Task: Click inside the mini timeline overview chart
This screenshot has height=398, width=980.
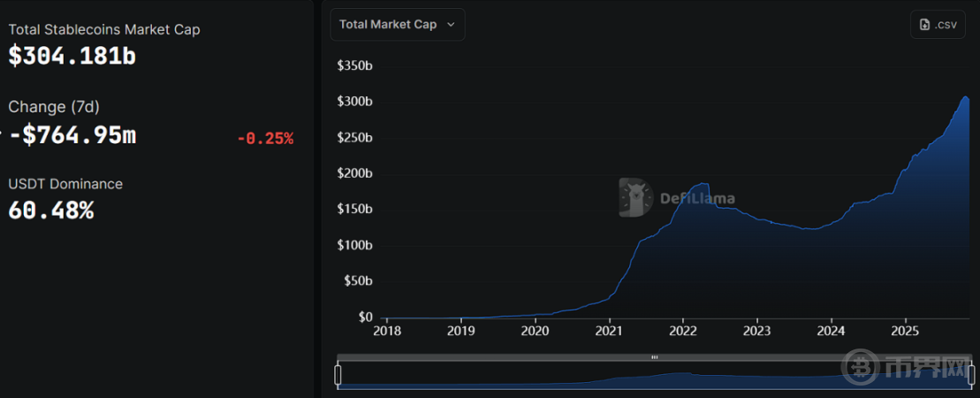Action: coord(654,377)
